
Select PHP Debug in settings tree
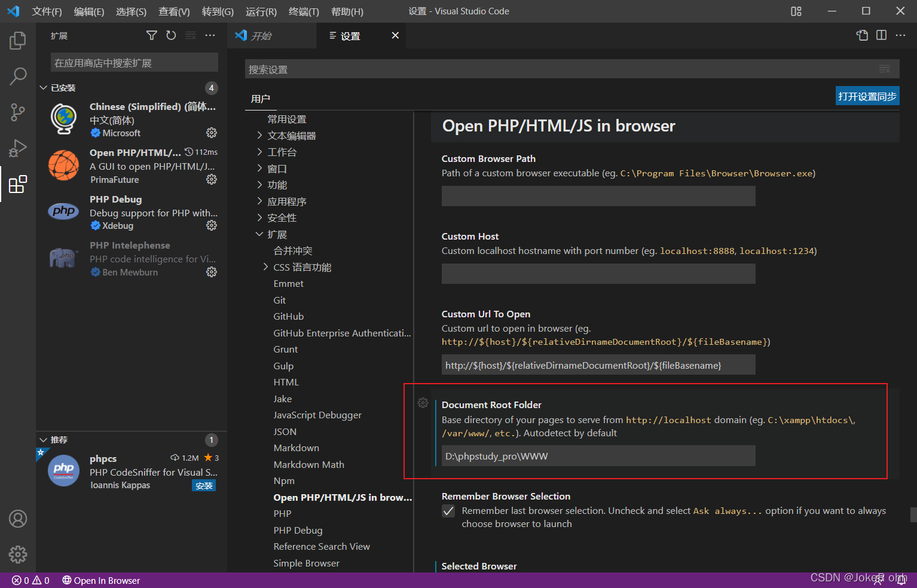(298, 530)
